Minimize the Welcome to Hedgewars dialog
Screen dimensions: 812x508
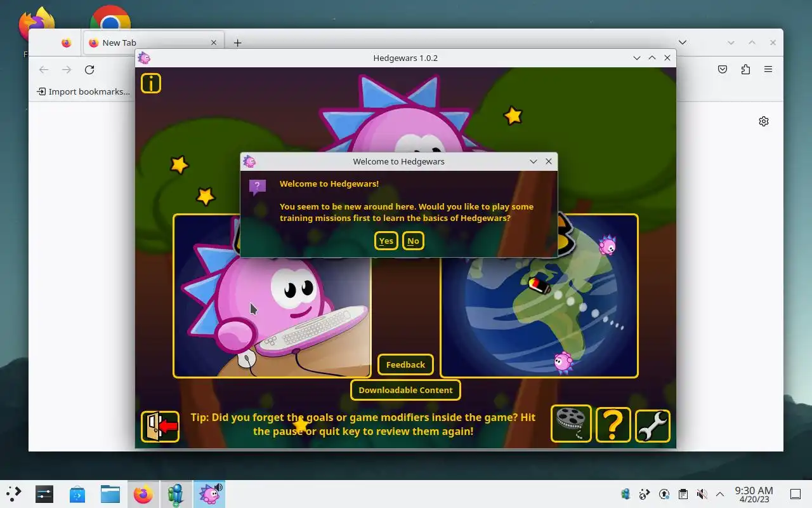pyautogui.click(x=534, y=161)
